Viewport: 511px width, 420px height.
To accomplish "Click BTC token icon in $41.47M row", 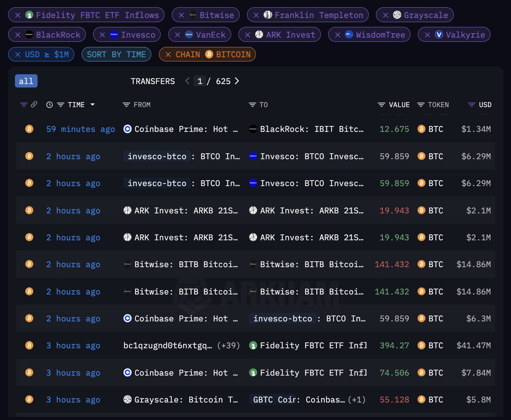I will click(x=421, y=345).
